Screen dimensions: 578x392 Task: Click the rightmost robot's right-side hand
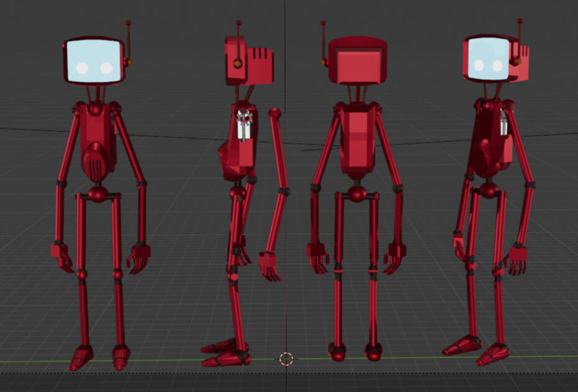point(517,259)
